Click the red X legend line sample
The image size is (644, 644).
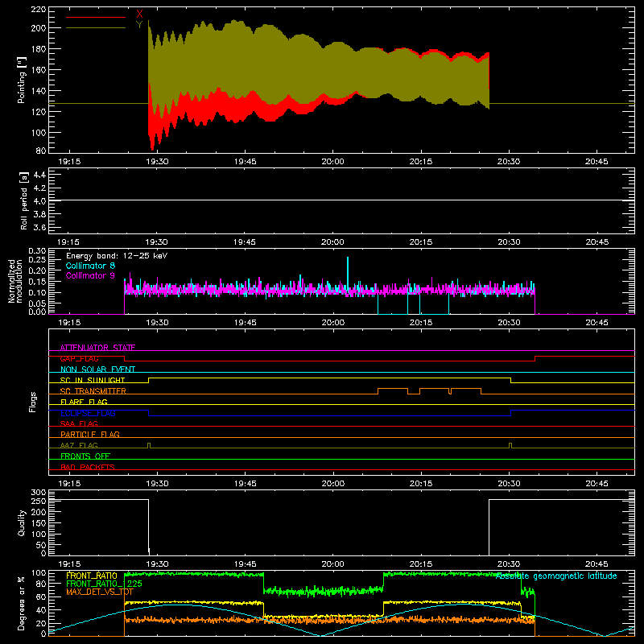[x=96, y=17]
